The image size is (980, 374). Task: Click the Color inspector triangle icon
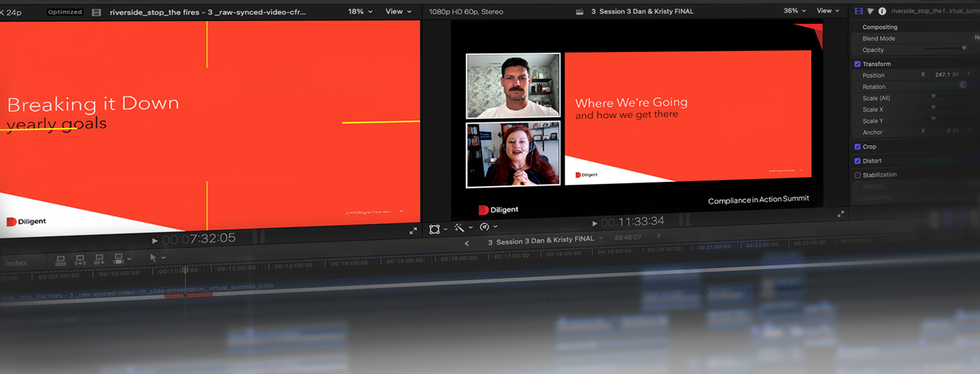pyautogui.click(x=870, y=11)
